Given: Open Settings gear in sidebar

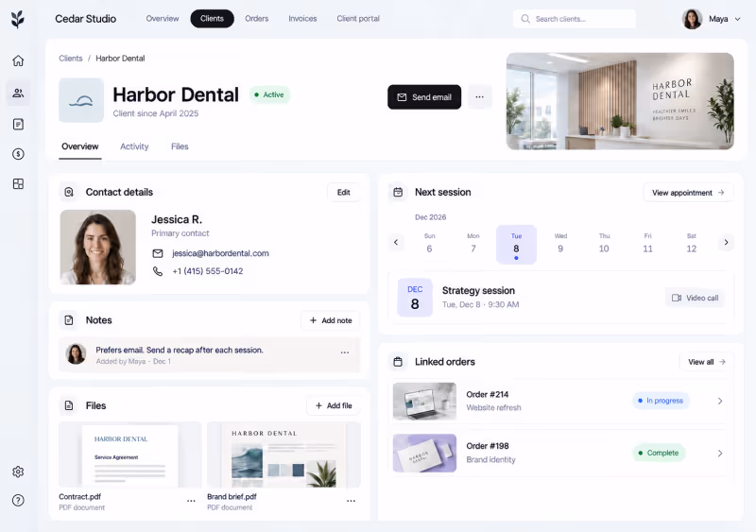Looking at the screenshot, I should tap(18, 472).
